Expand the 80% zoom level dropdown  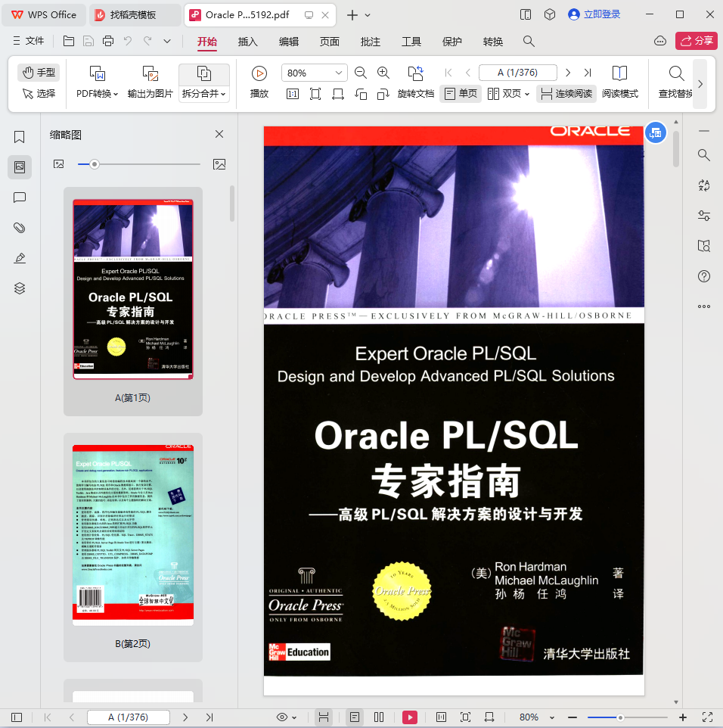tap(338, 73)
